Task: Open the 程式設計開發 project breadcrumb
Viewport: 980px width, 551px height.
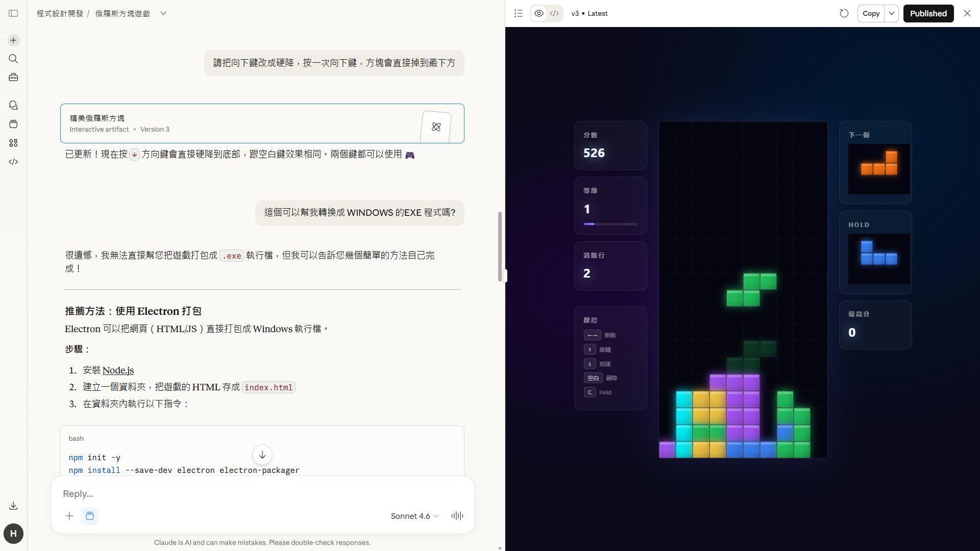Action: [x=60, y=13]
